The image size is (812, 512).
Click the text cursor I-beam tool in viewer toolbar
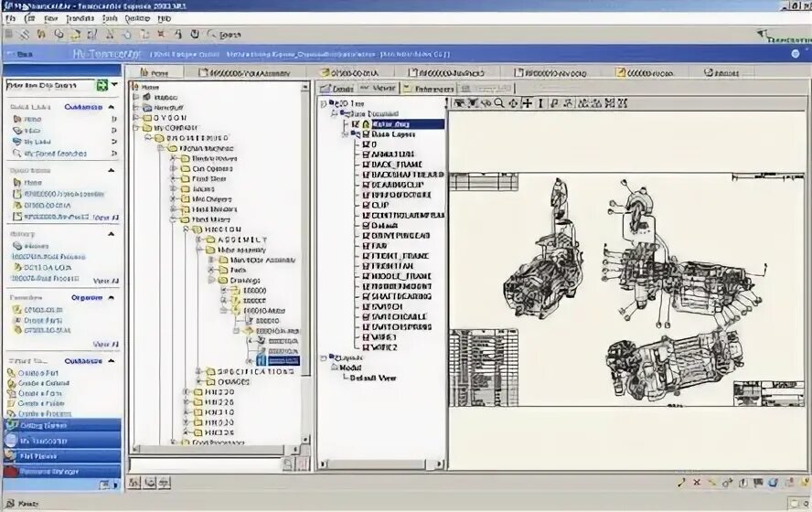click(x=540, y=103)
